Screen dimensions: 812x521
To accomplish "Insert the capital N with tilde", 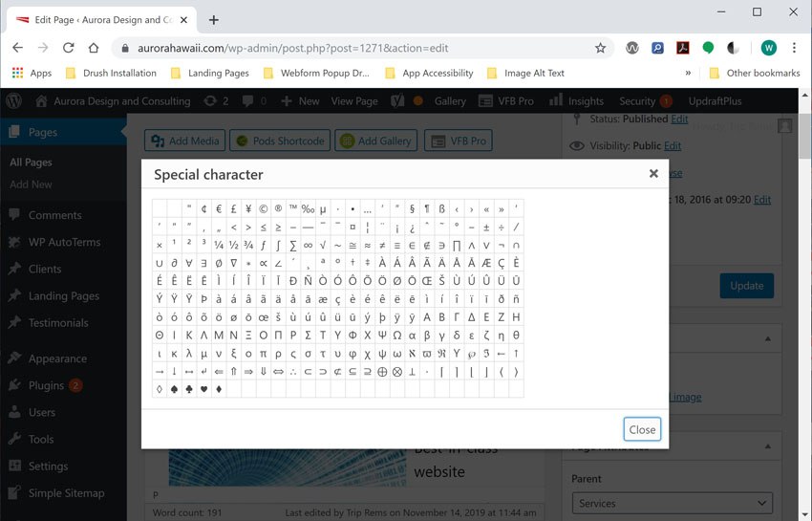I will 309,281.
